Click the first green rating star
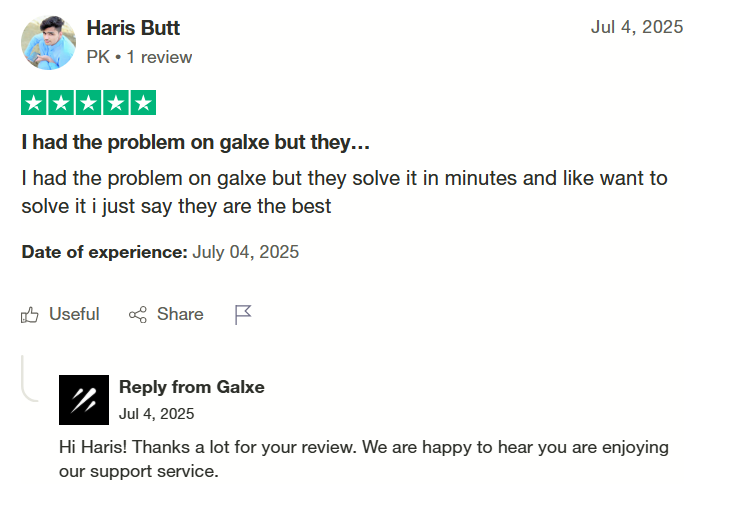Screen dimensions: 751x507 pyautogui.click(x=34, y=102)
